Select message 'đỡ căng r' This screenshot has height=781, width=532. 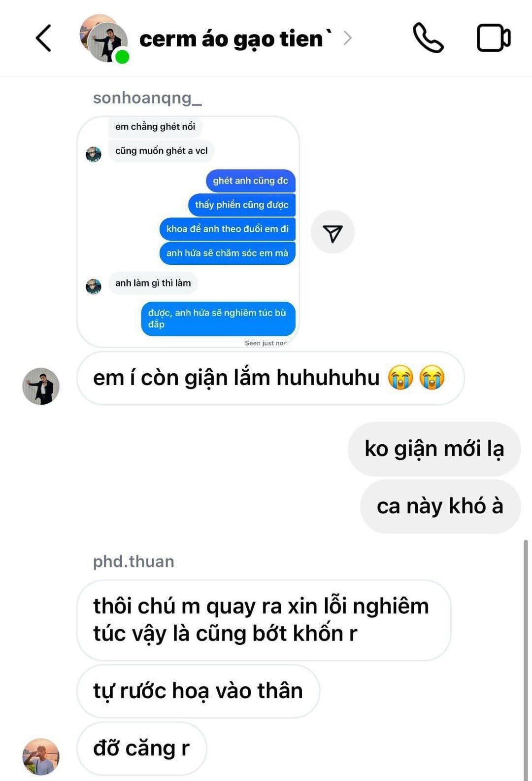(141, 748)
